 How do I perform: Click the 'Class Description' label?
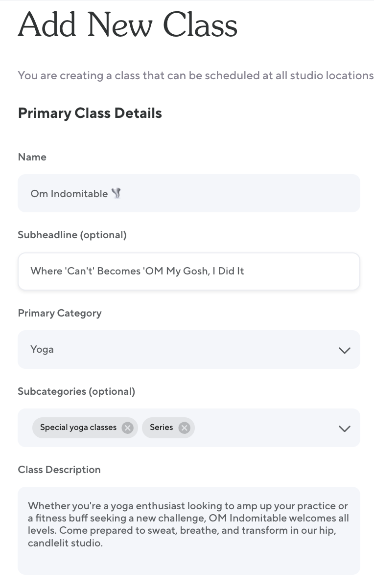59,470
